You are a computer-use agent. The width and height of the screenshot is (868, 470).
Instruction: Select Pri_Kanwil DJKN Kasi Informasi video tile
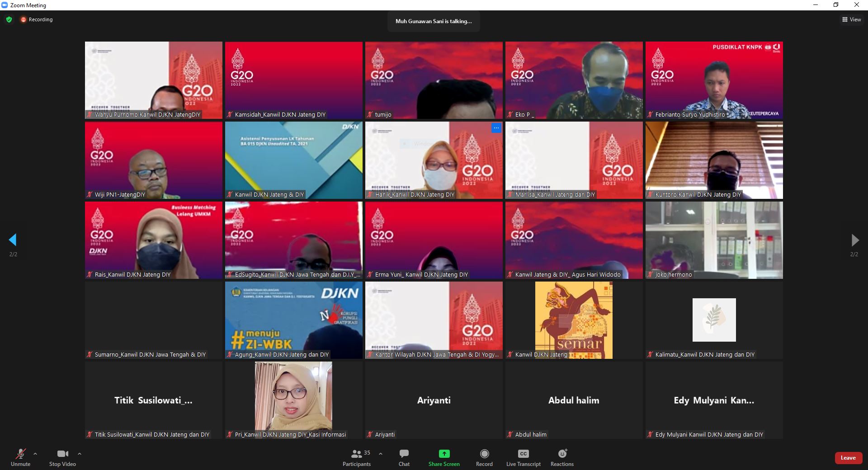pyautogui.click(x=293, y=399)
